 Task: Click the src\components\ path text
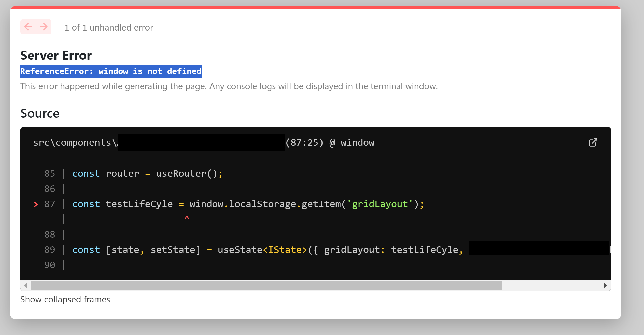pyautogui.click(x=75, y=143)
